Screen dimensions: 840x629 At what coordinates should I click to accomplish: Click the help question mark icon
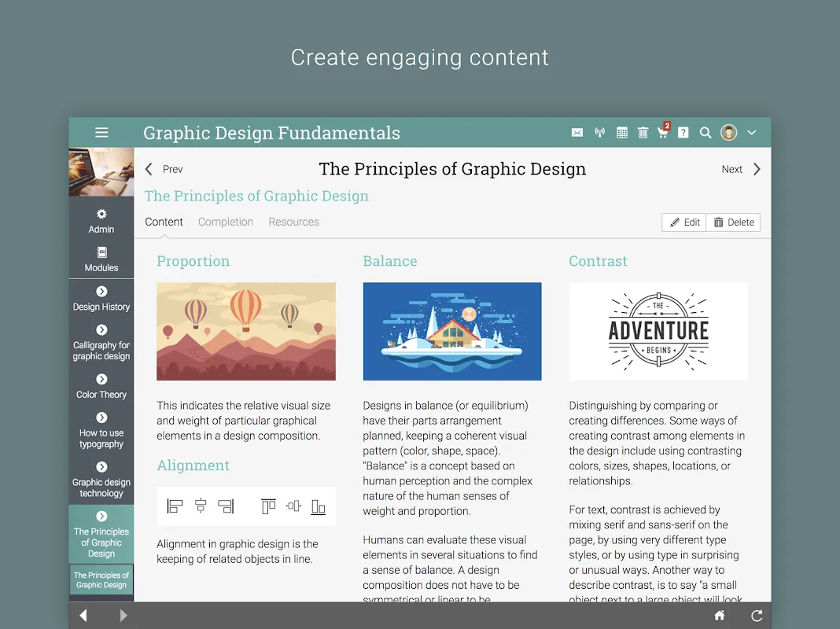(x=683, y=133)
